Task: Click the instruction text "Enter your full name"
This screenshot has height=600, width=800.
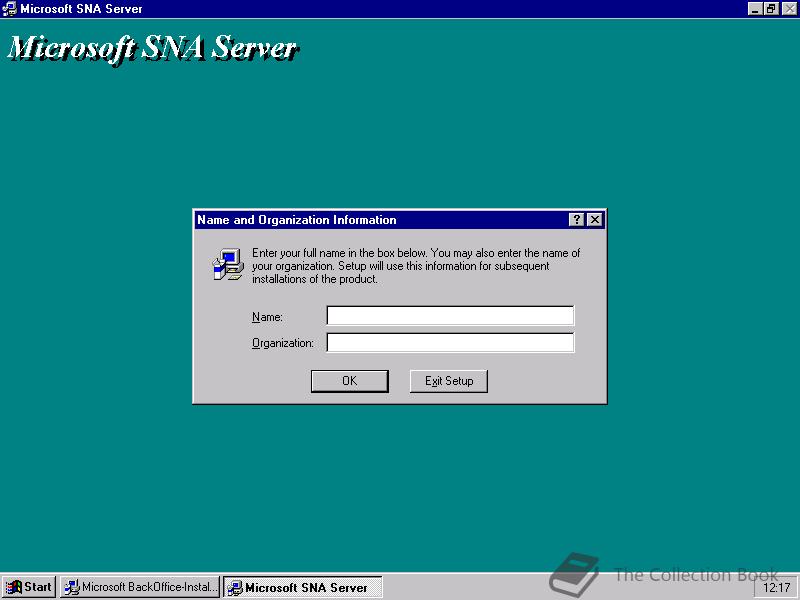Action: coord(416,266)
